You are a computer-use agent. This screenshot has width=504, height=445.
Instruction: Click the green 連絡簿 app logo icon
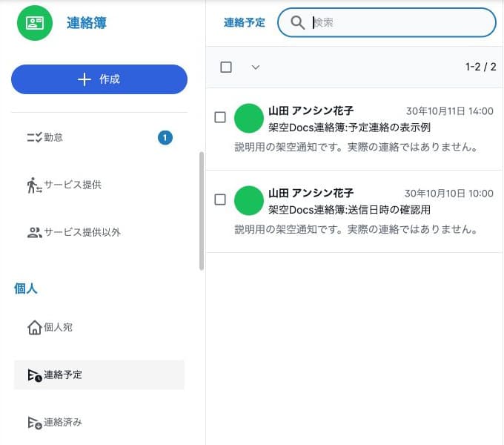point(35,23)
